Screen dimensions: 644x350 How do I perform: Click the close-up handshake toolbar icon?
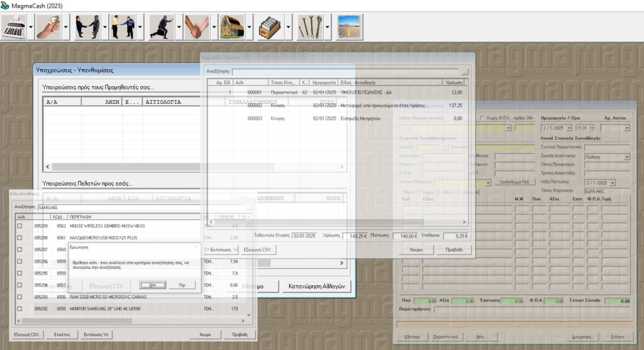[197, 27]
